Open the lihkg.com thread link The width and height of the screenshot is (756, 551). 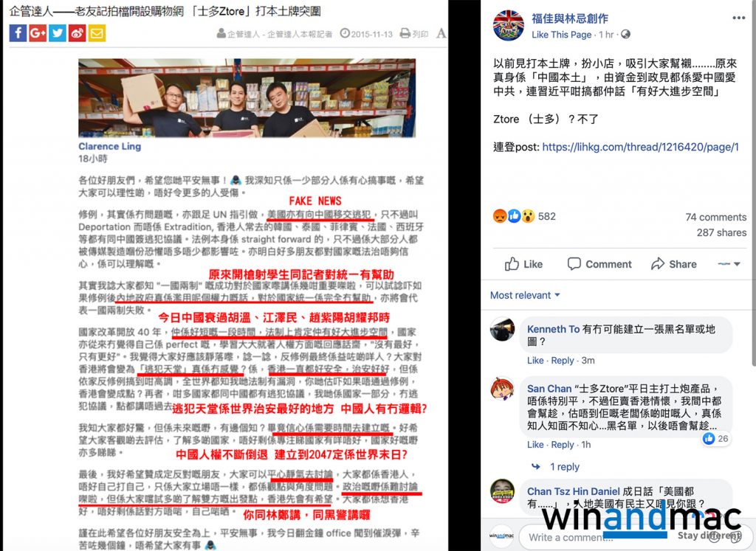pos(640,147)
